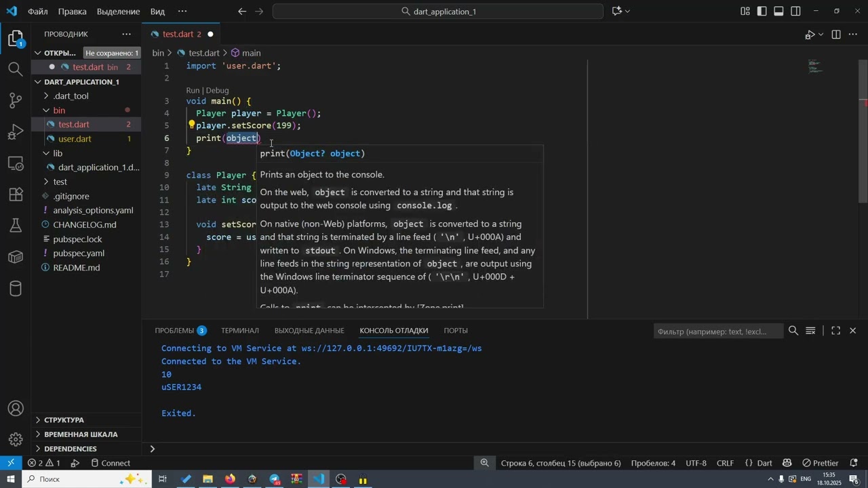Open the Copilot chat dropdown chevron

pyautogui.click(x=627, y=11)
